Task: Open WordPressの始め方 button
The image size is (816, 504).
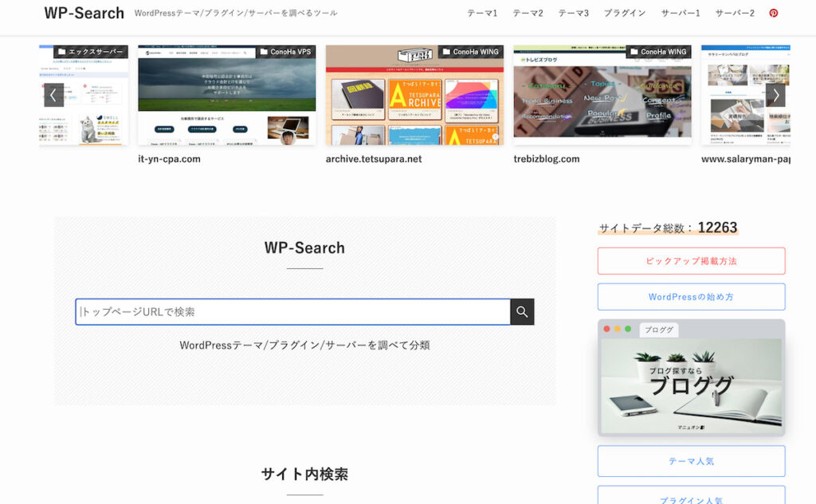Action: click(x=691, y=297)
